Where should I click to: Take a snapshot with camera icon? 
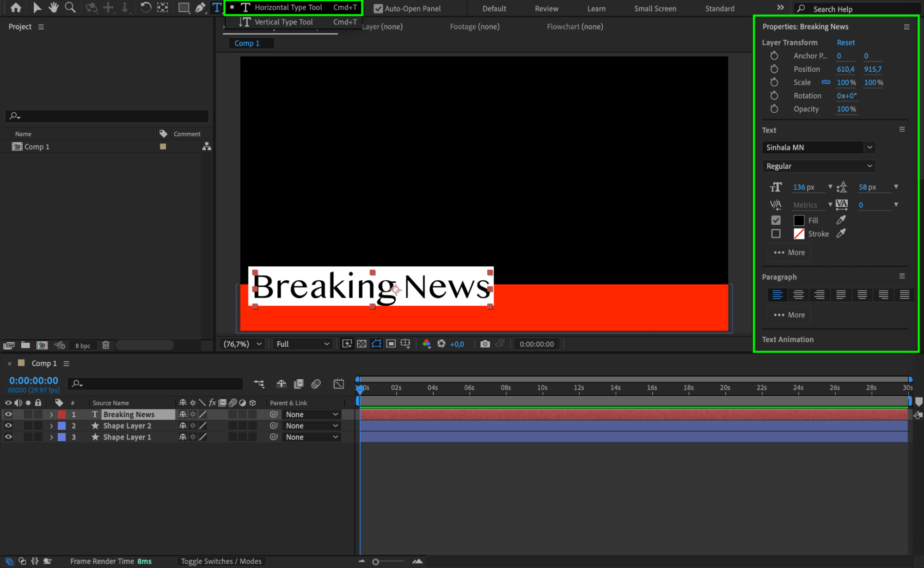[x=484, y=344]
